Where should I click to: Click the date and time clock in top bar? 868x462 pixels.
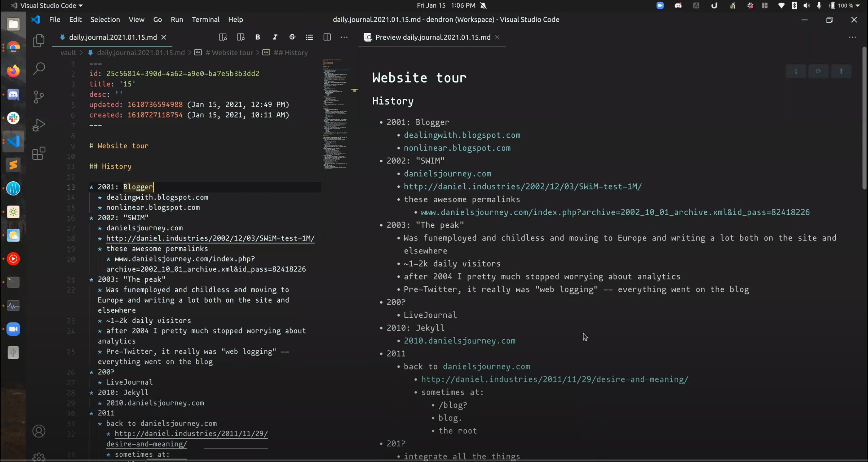pos(446,5)
